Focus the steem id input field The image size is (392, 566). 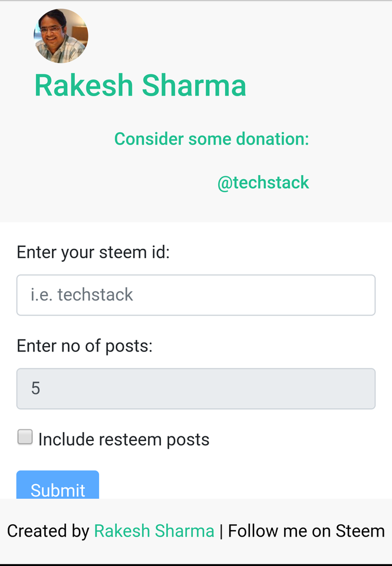point(196,295)
